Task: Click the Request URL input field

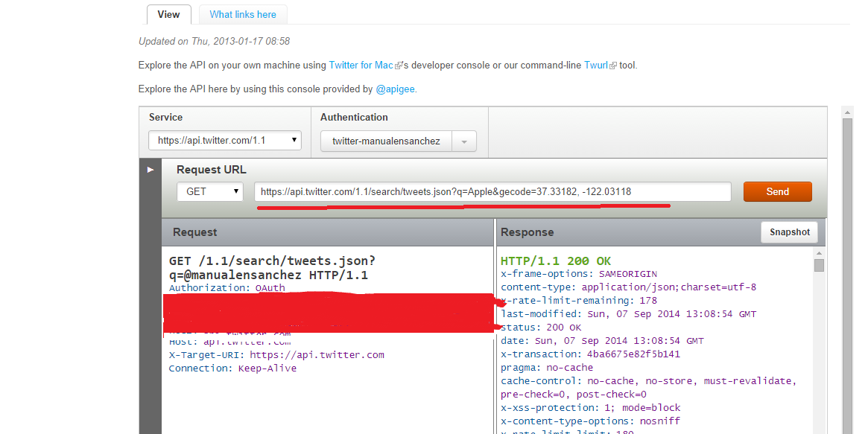Action: tap(492, 192)
